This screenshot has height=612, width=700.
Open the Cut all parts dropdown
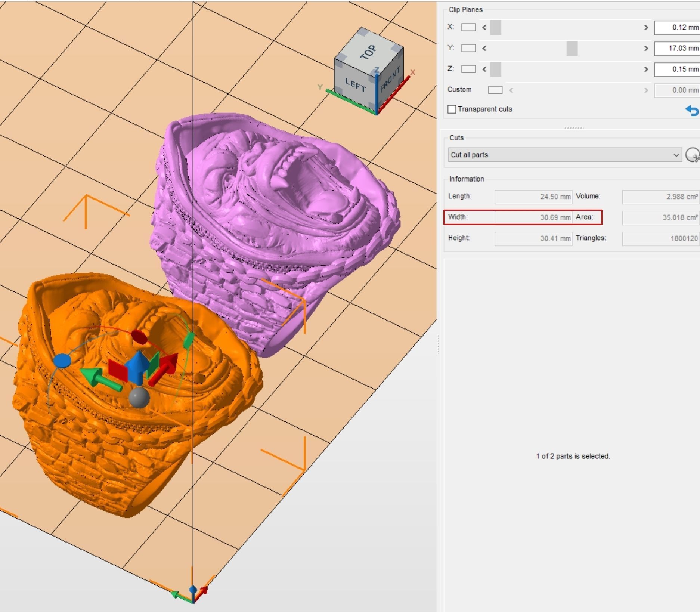point(565,155)
